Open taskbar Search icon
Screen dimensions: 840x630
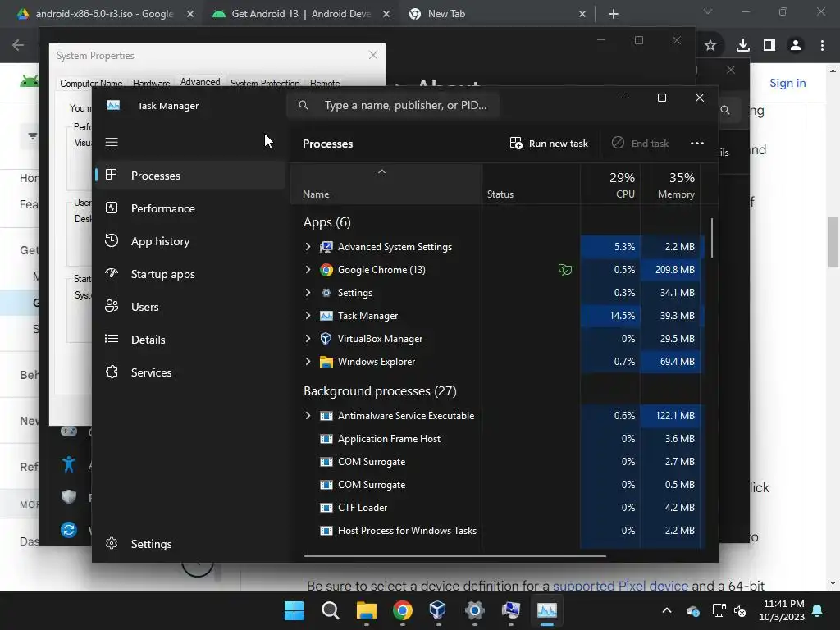(330, 610)
